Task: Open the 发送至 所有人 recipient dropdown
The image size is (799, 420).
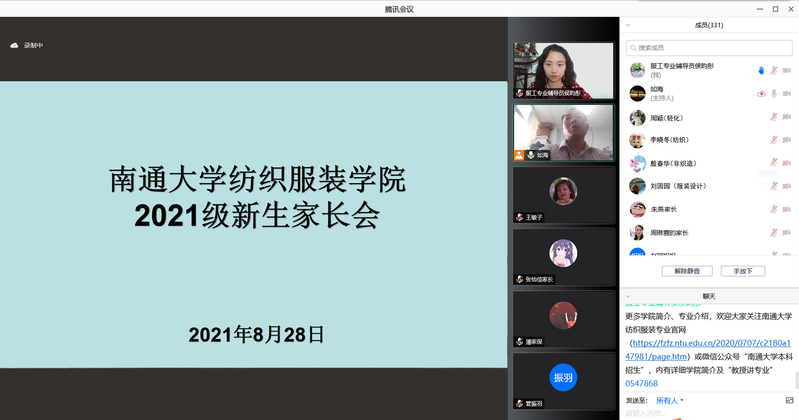Action: click(670, 400)
